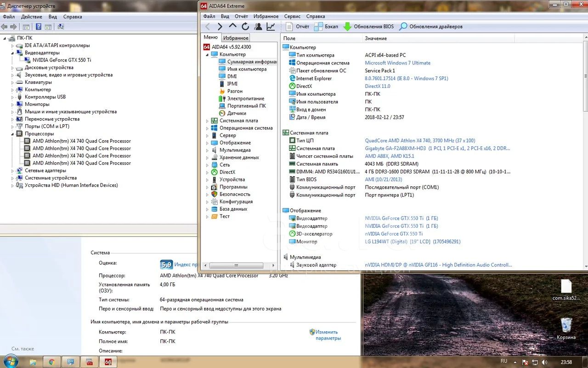Click the 5,9 Windows Experience score badge

pos(166,264)
